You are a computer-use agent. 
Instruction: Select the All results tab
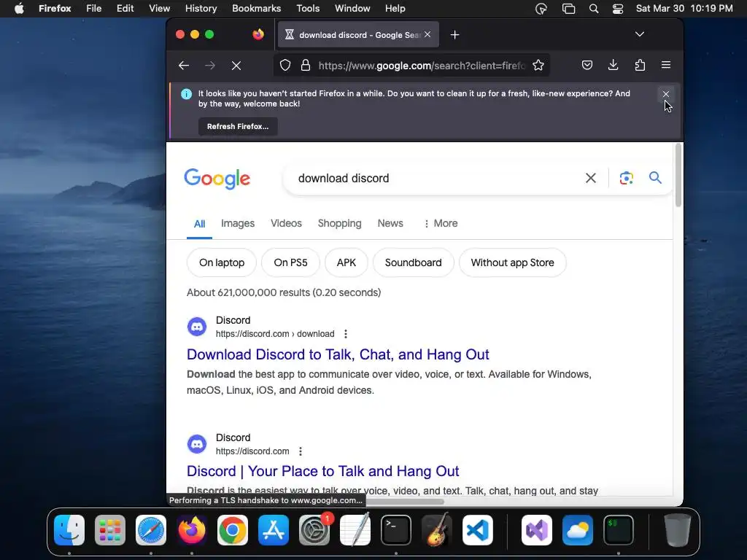click(200, 224)
